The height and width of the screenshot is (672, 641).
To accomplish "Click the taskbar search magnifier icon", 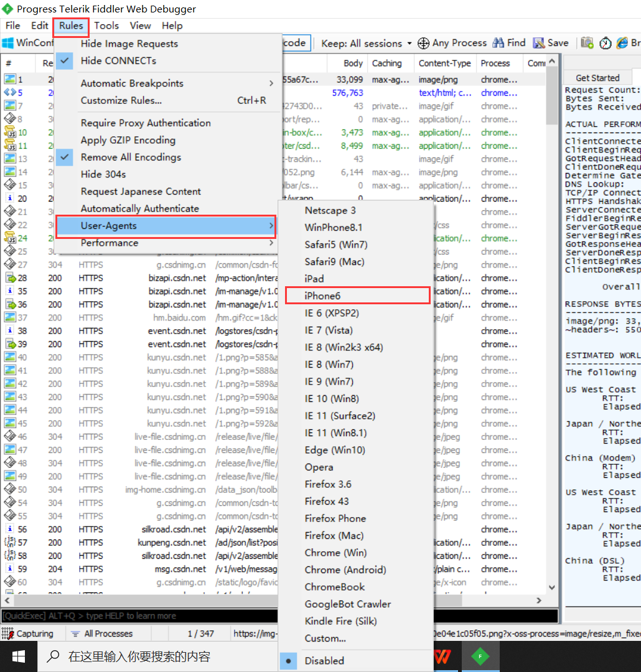I will (53, 656).
